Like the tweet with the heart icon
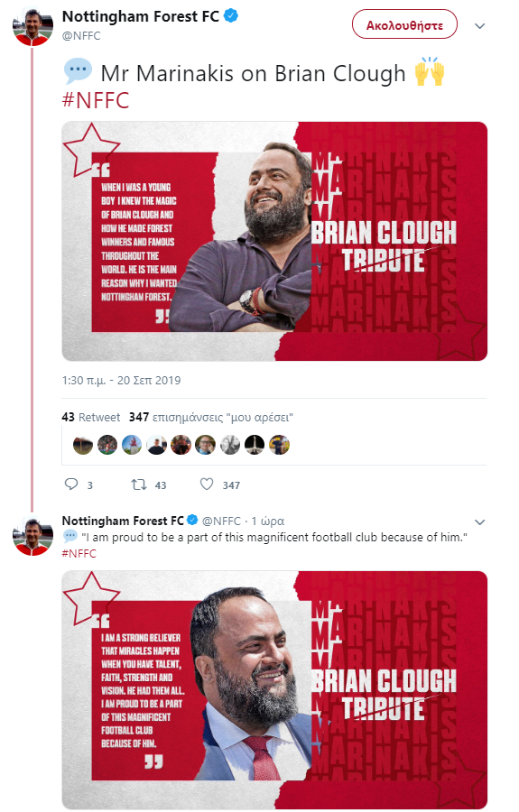The image size is (519, 812). coord(207,484)
